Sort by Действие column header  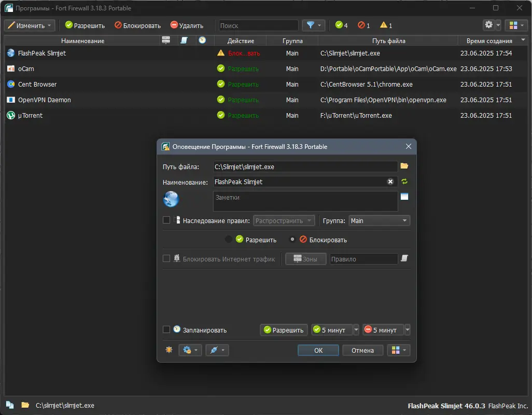241,40
